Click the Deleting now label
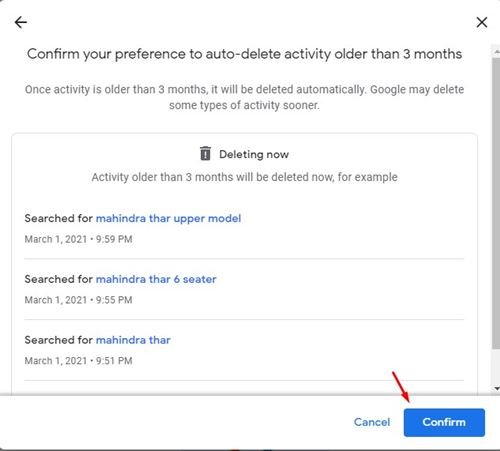 coord(254,154)
